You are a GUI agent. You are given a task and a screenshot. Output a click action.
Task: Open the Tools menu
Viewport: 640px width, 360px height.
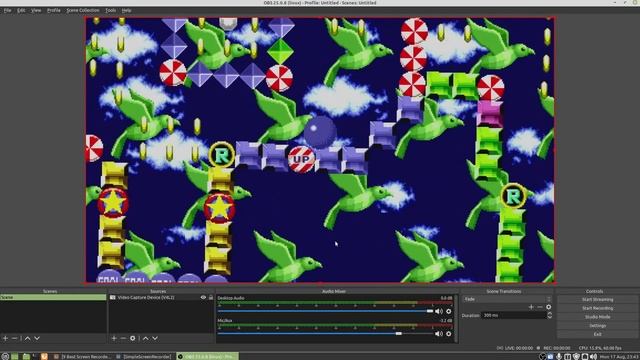point(110,10)
